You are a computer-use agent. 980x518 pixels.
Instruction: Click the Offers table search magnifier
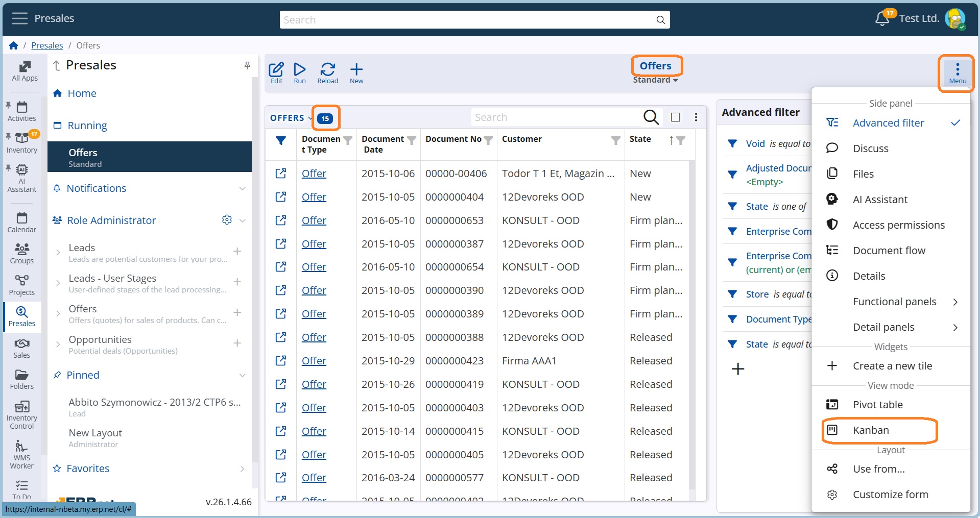pyautogui.click(x=651, y=117)
